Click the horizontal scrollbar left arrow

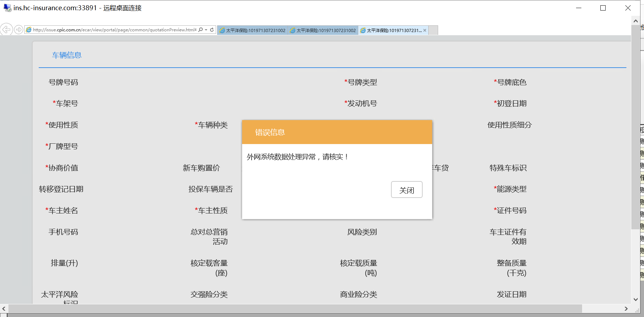pyautogui.click(x=4, y=309)
